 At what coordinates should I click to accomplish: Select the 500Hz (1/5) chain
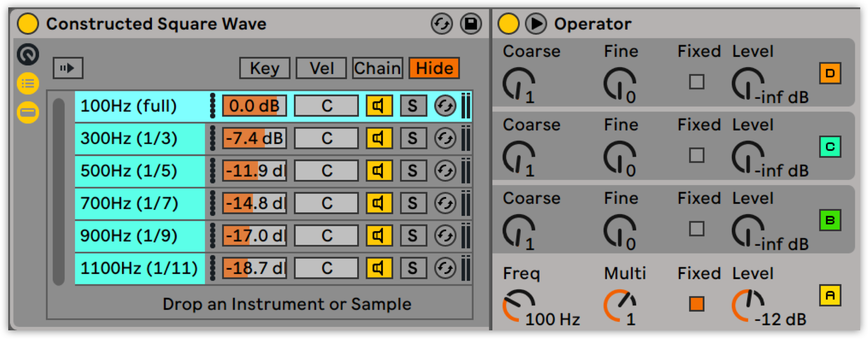click(x=140, y=171)
